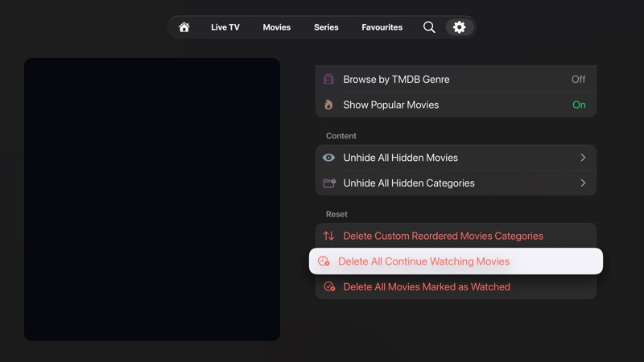Click the folder icon beside Hidden Categories
The image size is (644, 362).
point(329,183)
